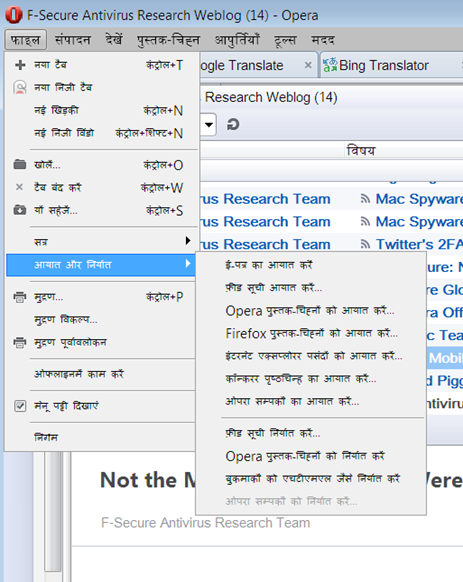Select निर्गम to exit Opera
The width and height of the screenshot is (463, 582).
[101, 437]
